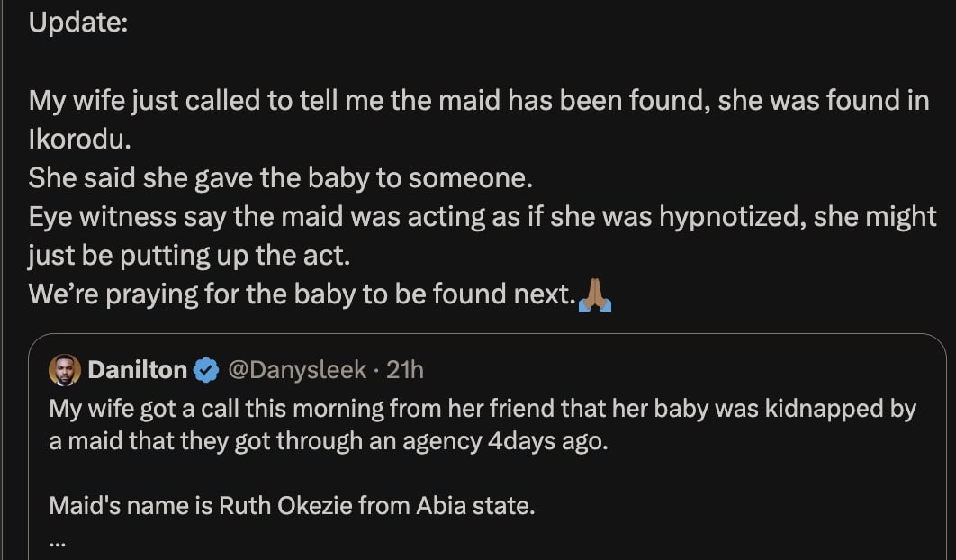Open the 21h timestamp link

point(405,369)
